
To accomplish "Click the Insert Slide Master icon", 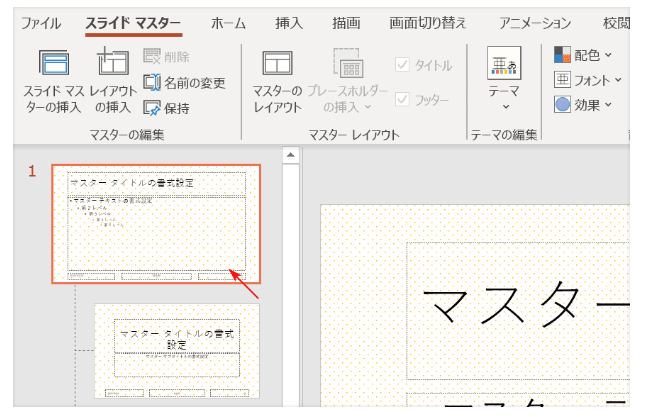I will [x=54, y=62].
